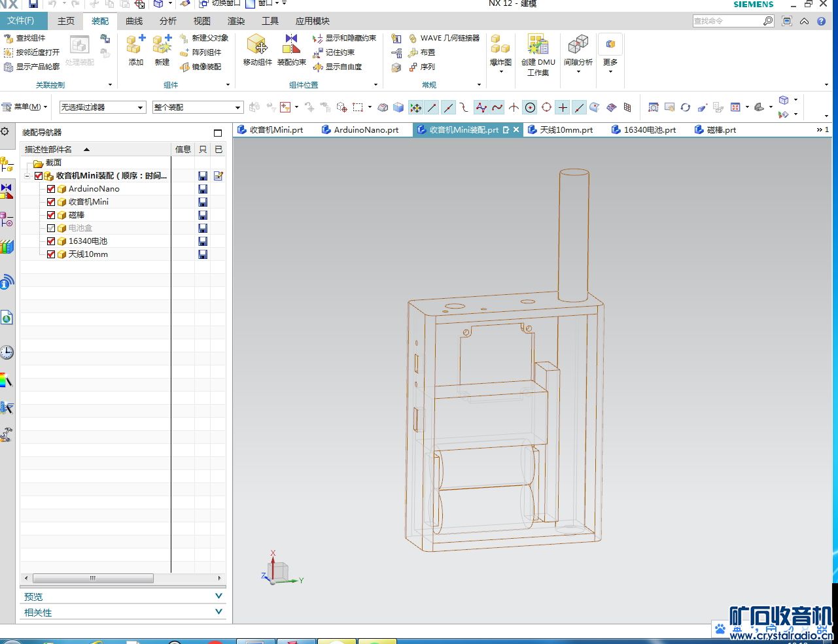Switch to the 磁棒.prt document tab
The width and height of the screenshot is (838, 644).
click(716, 130)
